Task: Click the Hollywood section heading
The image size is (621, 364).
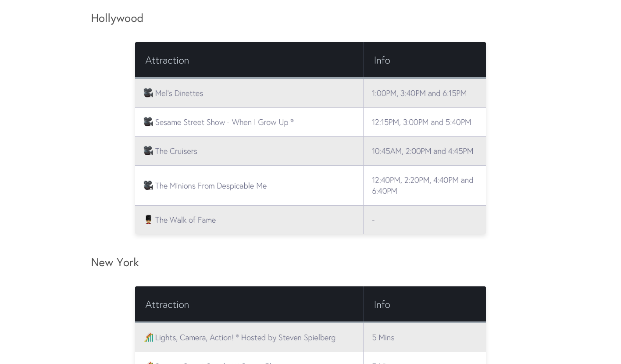Action: point(117,18)
